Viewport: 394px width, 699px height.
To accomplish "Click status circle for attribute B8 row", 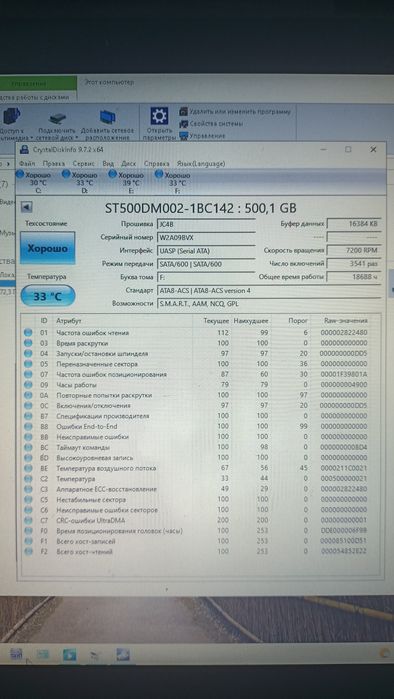I will [x=29, y=427].
